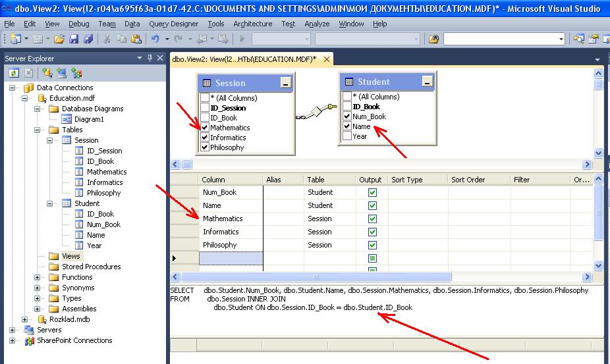610x364 pixels.
Task: Pin the Server Explorer panel
Action: coord(150,58)
